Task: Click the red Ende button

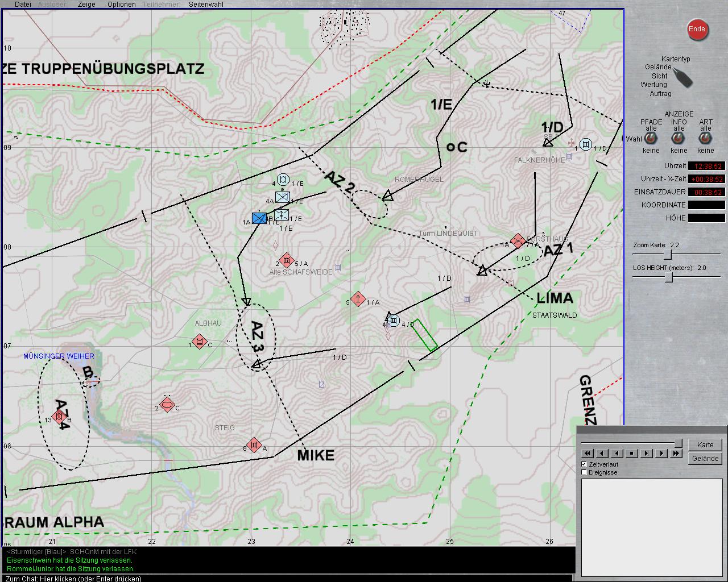Action: click(697, 30)
